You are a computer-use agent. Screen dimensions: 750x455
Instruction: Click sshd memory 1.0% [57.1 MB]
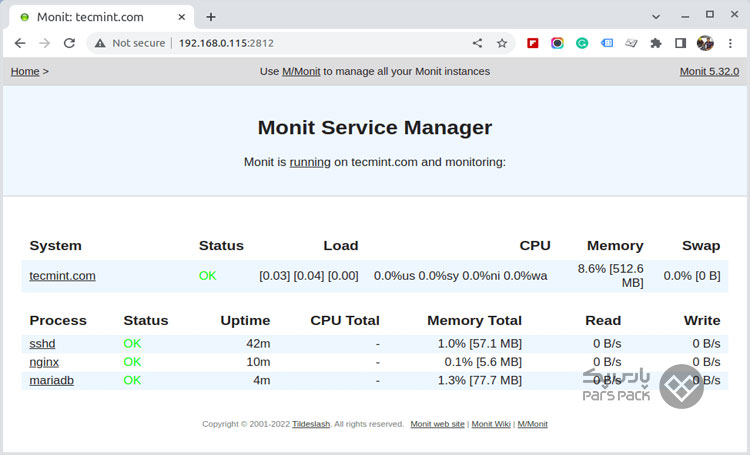coord(480,344)
